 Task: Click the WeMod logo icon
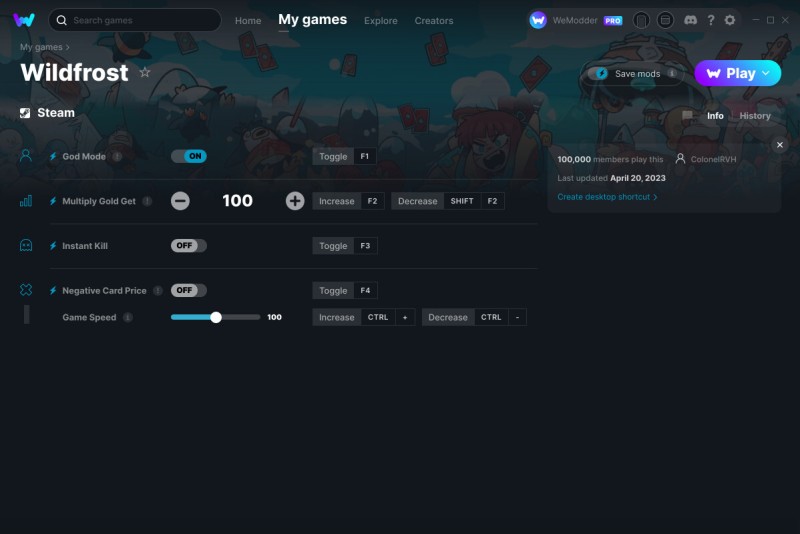pos(24,20)
